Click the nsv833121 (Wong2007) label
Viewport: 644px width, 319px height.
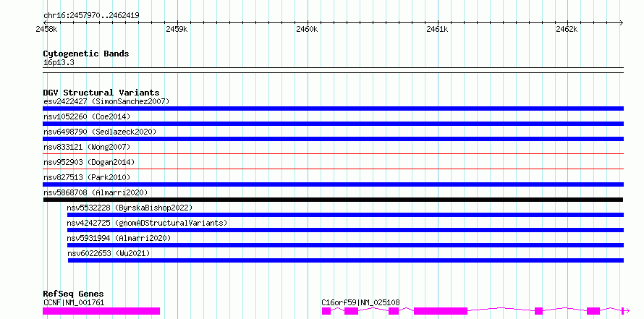click(87, 147)
